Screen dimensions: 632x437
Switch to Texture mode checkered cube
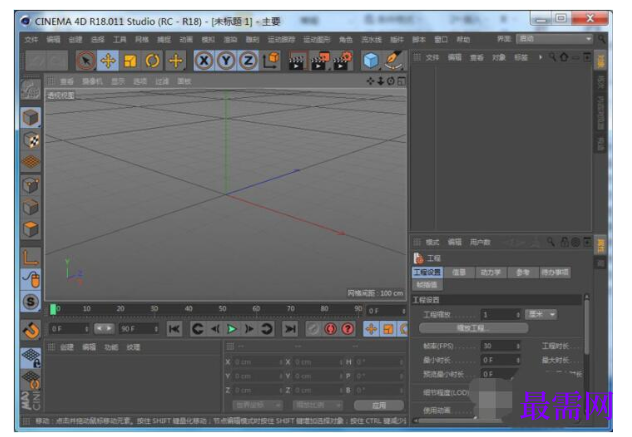[31, 140]
